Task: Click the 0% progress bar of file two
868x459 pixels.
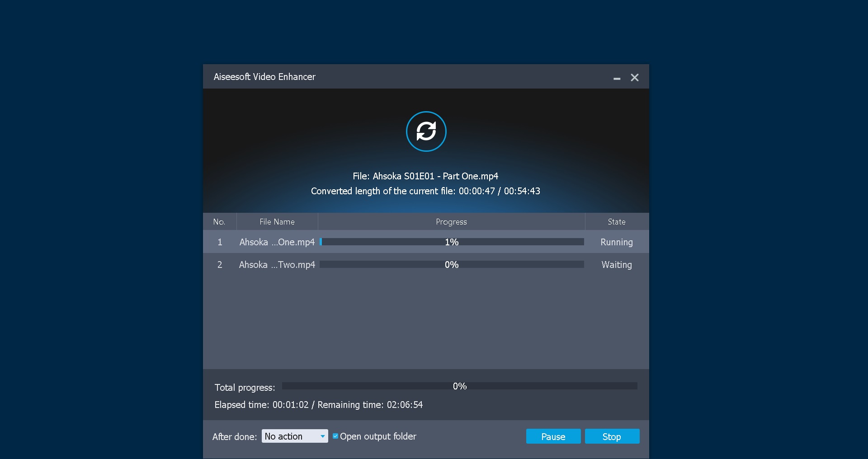Action: pos(452,264)
